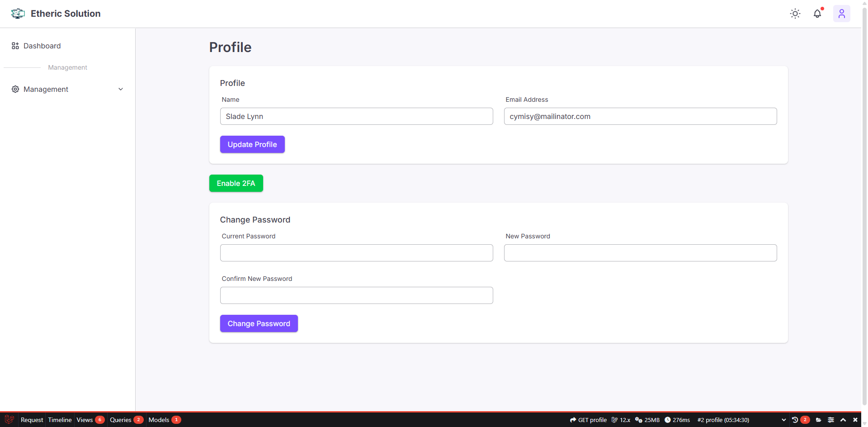The height and width of the screenshot is (427, 868).
Task: Open debugbar settings sliders icon
Action: (x=831, y=420)
